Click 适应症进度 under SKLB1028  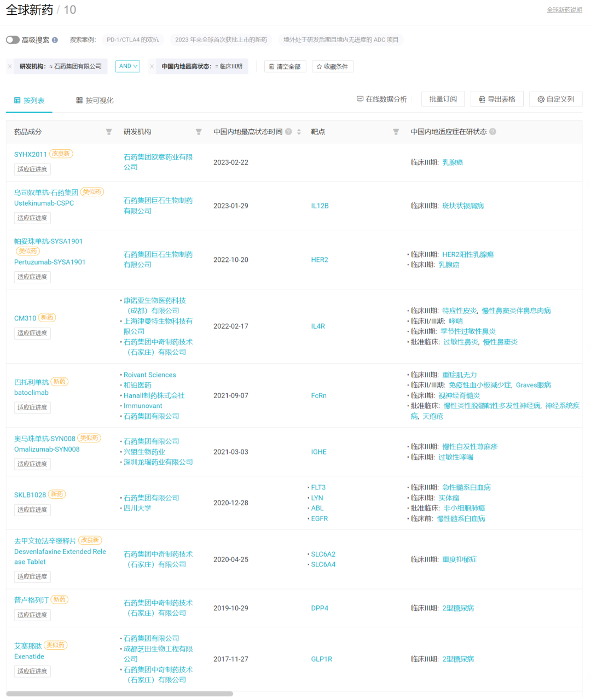[32, 510]
